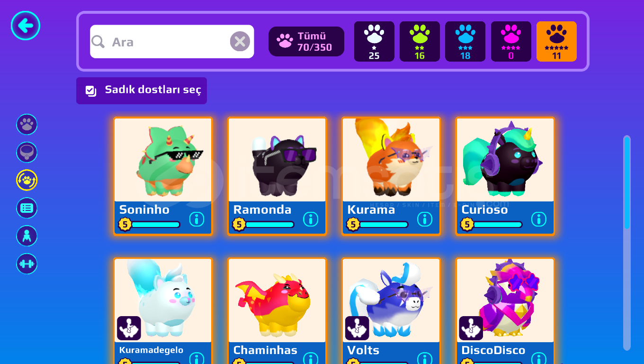Filter by two-star pets (16)

coord(420,42)
